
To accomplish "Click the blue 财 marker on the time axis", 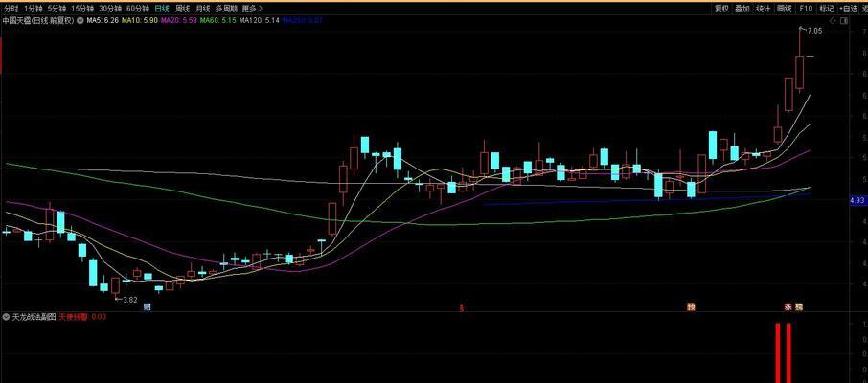I will (x=148, y=307).
